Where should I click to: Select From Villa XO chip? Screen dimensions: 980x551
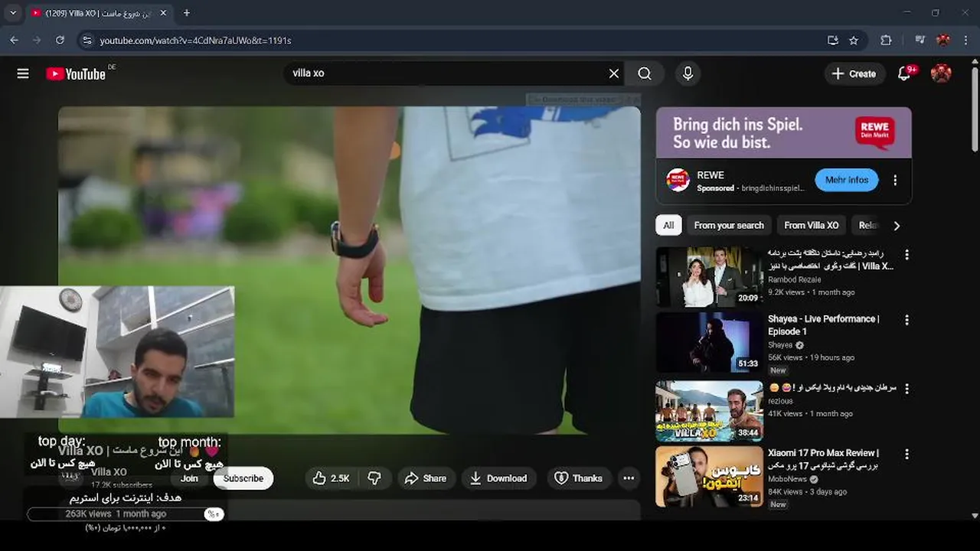click(811, 225)
